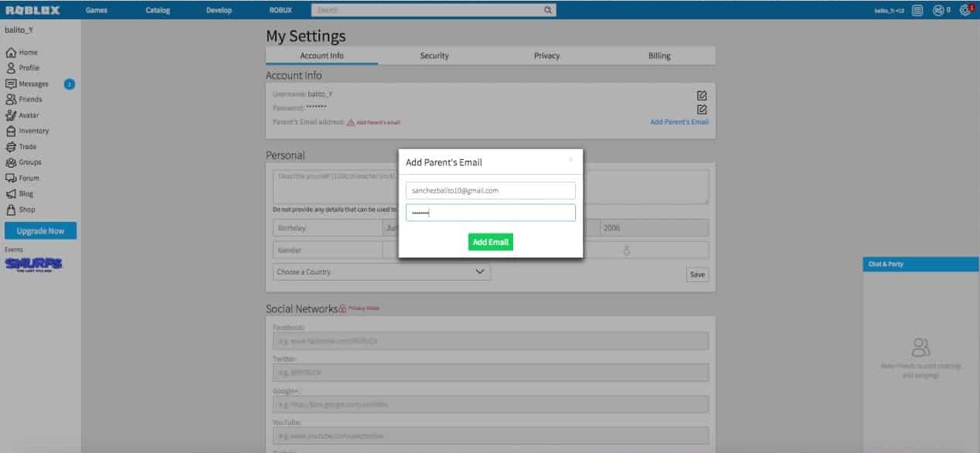Click the search magnifier icon
Screen dimensions: 980x453
tap(548, 10)
